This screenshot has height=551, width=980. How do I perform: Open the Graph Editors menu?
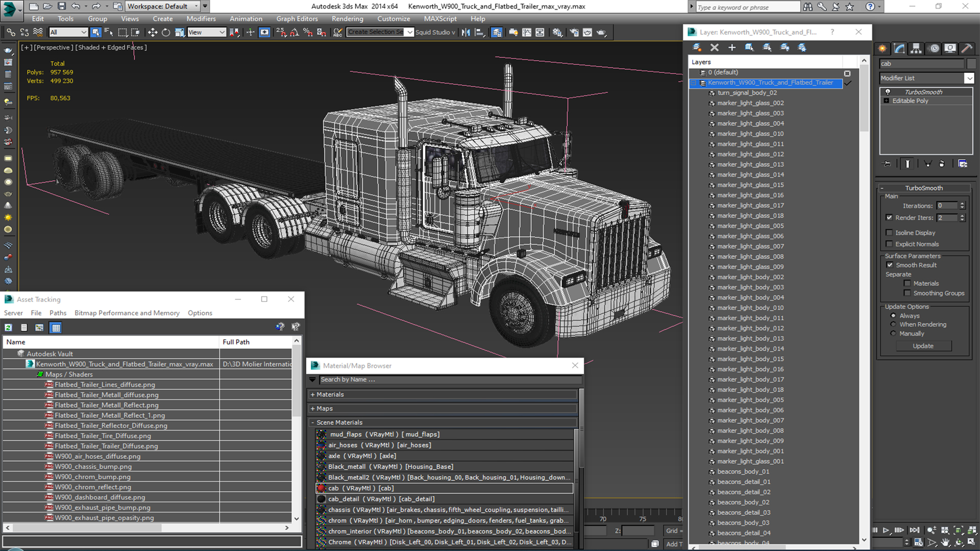coord(297,19)
